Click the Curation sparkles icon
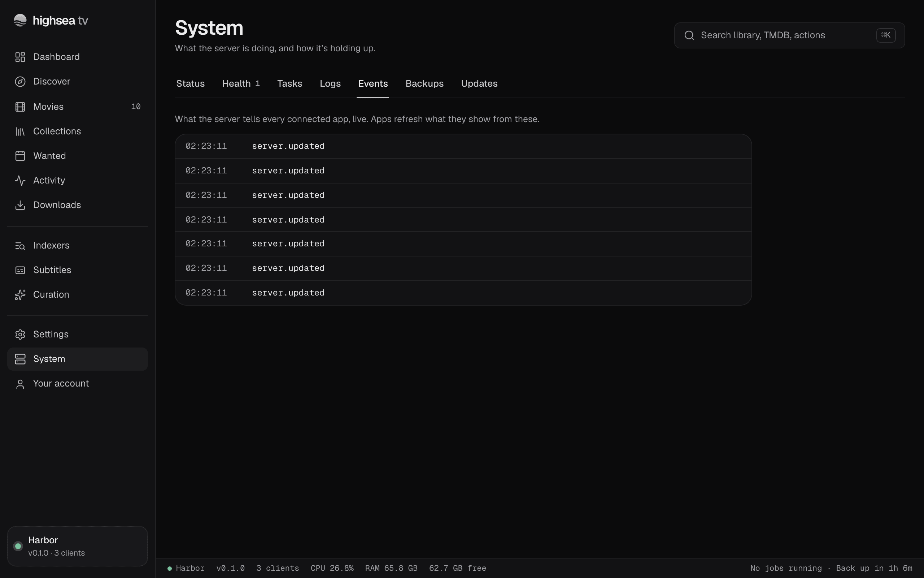924x578 pixels. click(20, 295)
